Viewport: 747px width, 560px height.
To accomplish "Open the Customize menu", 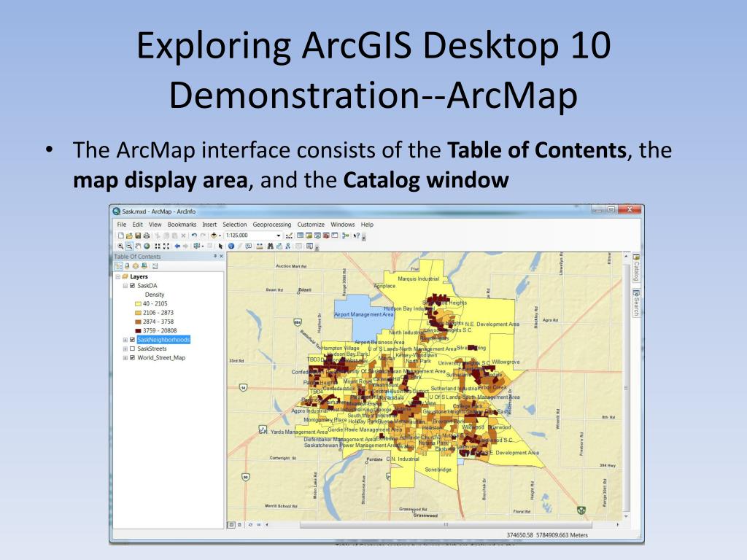I will (x=311, y=225).
